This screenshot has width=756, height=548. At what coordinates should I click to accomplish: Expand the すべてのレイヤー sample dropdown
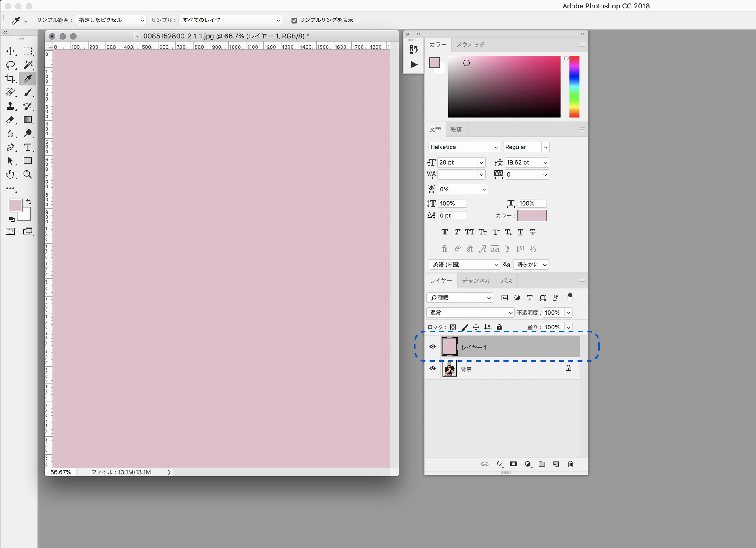coord(230,20)
